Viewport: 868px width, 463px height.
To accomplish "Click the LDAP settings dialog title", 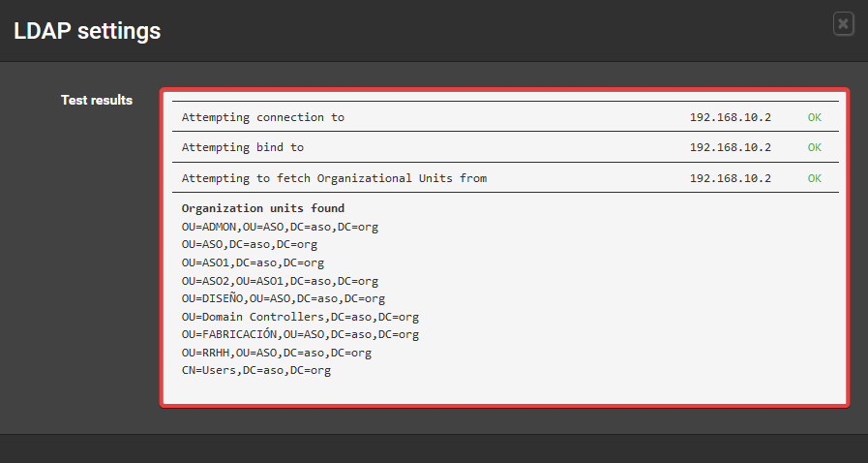I will [87, 31].
